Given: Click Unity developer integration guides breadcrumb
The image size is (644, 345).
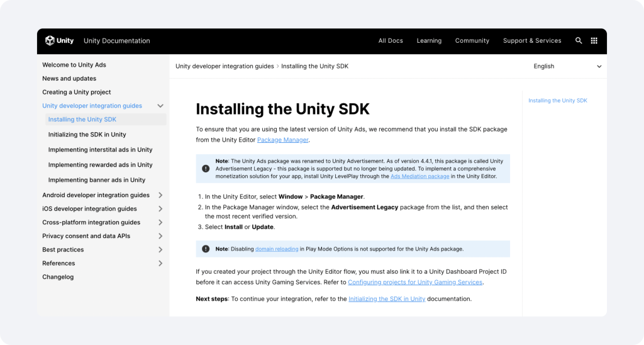Looking at the screenshot, I should point(225,66).
